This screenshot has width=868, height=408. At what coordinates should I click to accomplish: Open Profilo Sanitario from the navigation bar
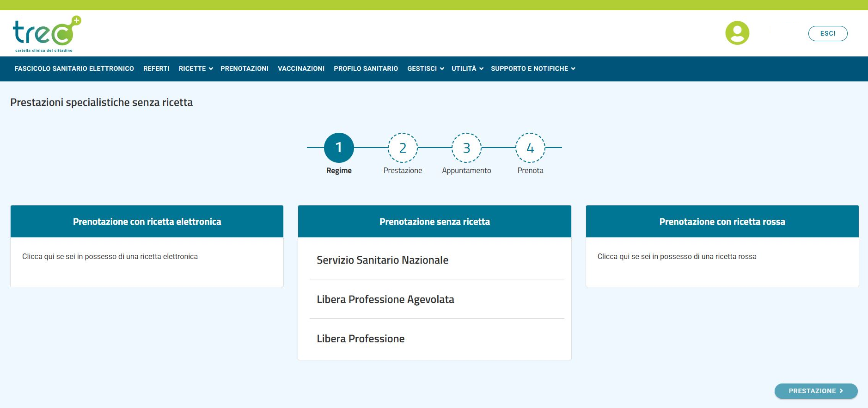366,68
